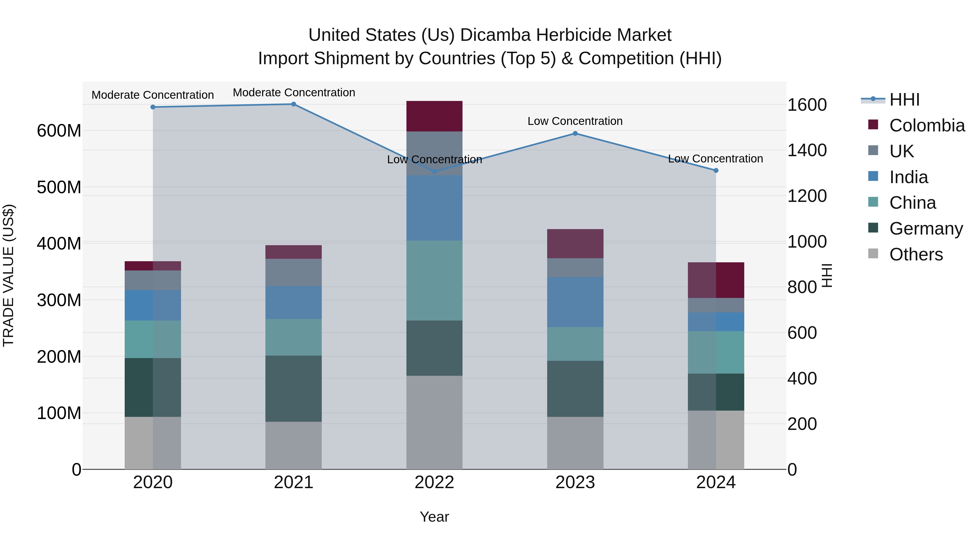Click the 2024 China bar segment

716,352
